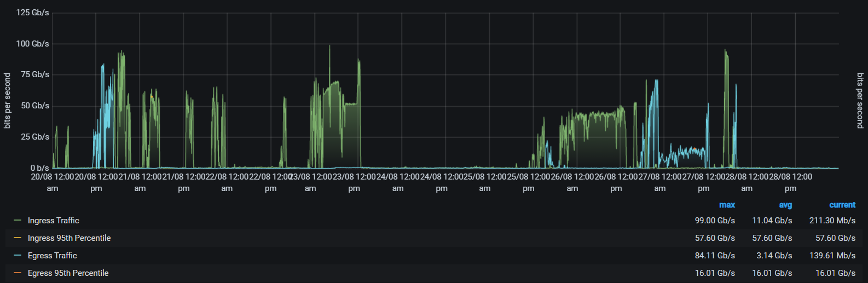The height and width of the screenshot is (283, 868).
Task: Click the left 'bits per second' axis title
Action: [7, 101]
